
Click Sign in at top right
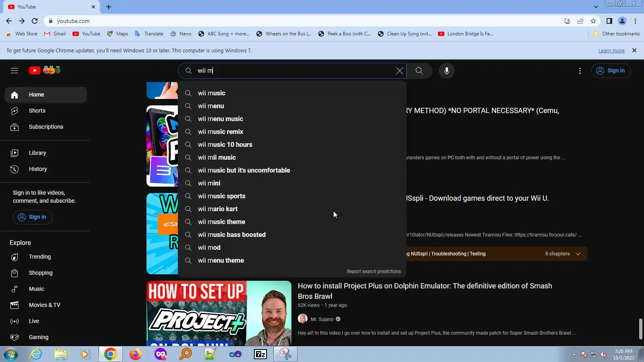click(611, 71)
